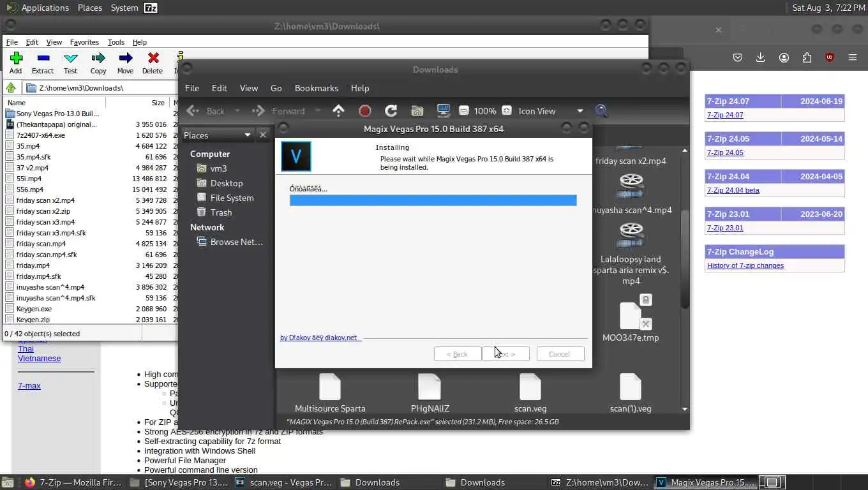Viewport: 868px width, 490px height.
Task: Open the Go menu in Downloads window
Action: tap(276, 88)
